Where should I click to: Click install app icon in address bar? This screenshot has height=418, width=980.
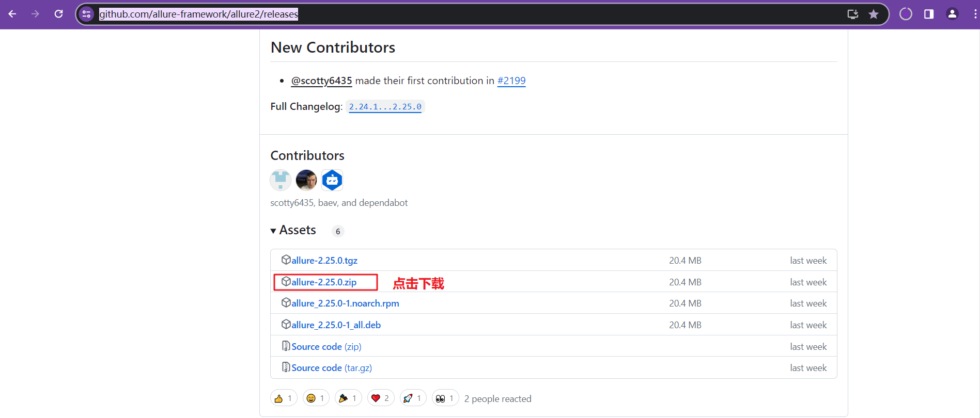pyautogui.click(x=853, y=14)
